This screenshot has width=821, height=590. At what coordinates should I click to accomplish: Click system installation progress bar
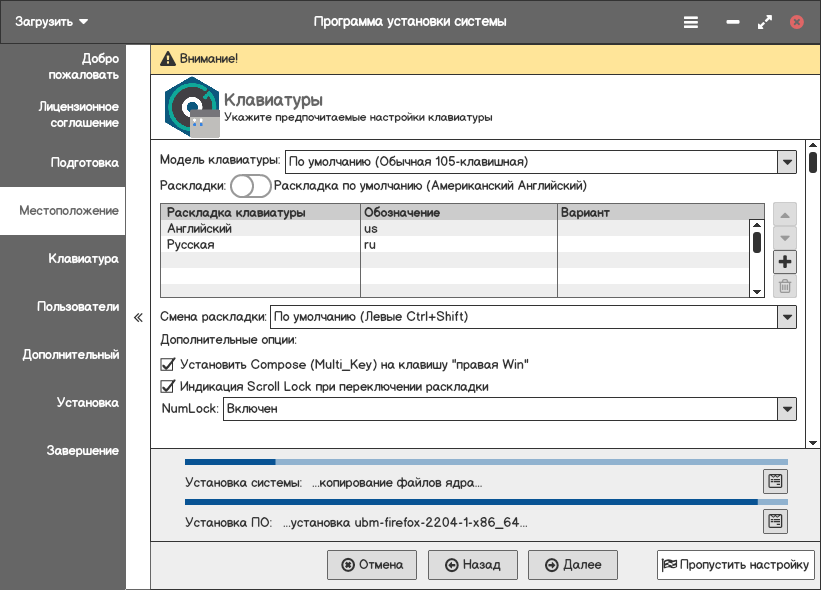486,462
